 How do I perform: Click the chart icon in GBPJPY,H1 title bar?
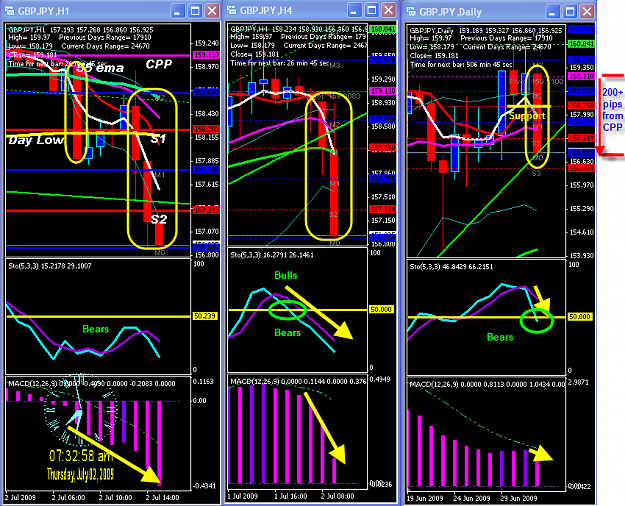click(9, 11)
